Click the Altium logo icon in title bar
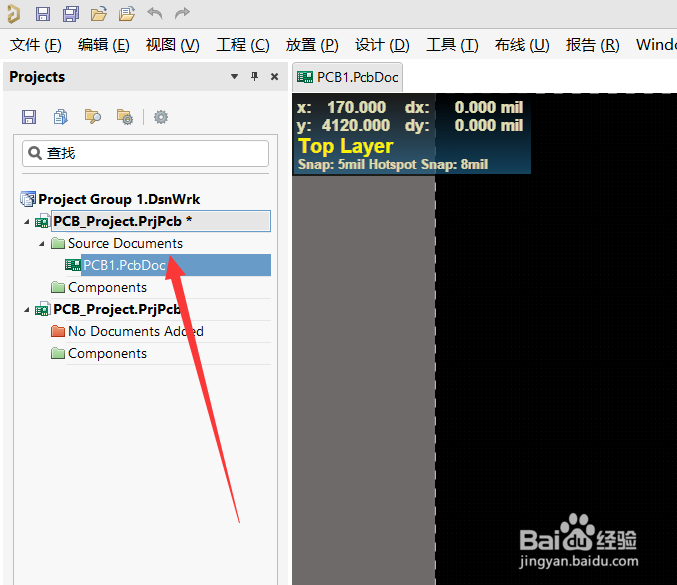The height and width of the screenshot is (585, 677). coord(13,13)
